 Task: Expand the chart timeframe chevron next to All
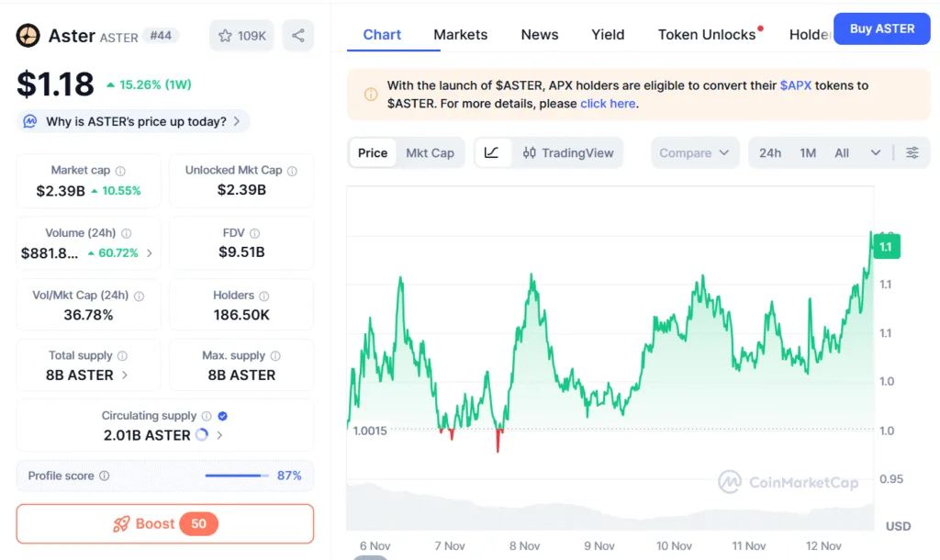pos(875,152)
